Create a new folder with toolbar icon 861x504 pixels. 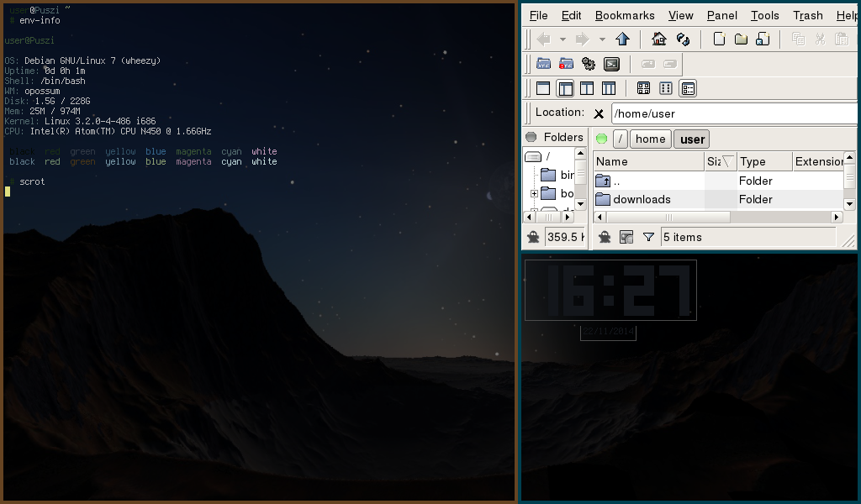[741, 39]
